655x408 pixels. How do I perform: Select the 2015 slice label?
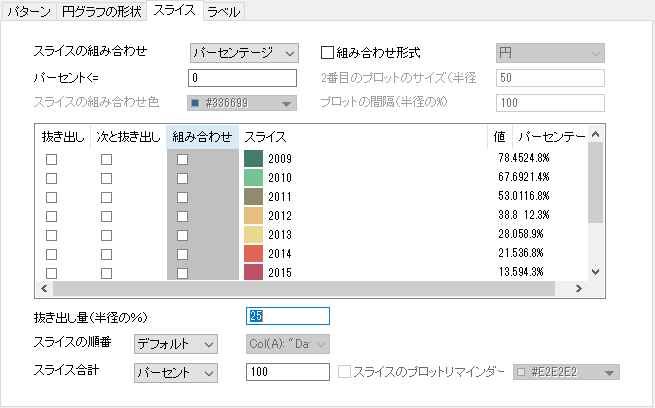280,273
